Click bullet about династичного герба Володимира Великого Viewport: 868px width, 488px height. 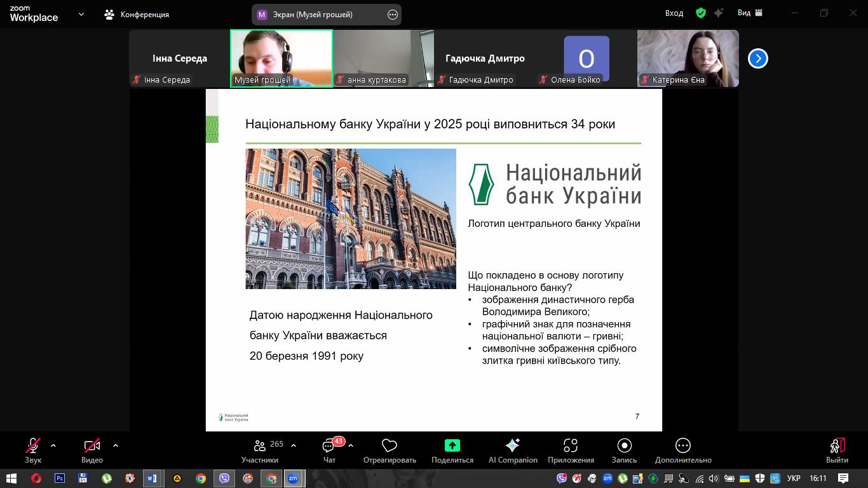point(552,306)
